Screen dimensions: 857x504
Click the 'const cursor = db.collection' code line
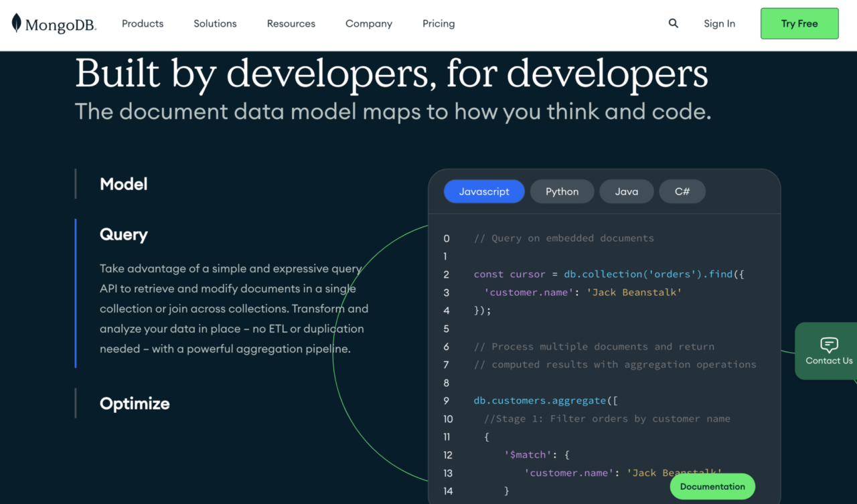click(609, 274)
